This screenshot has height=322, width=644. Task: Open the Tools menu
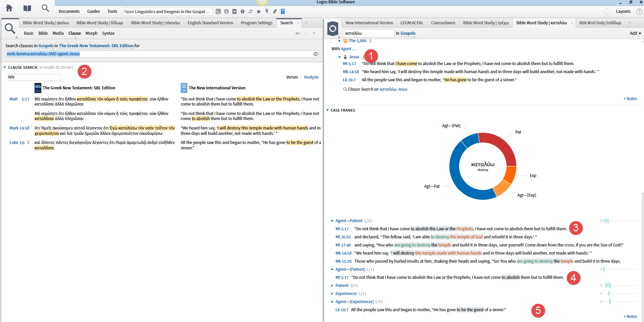[112, 11]
